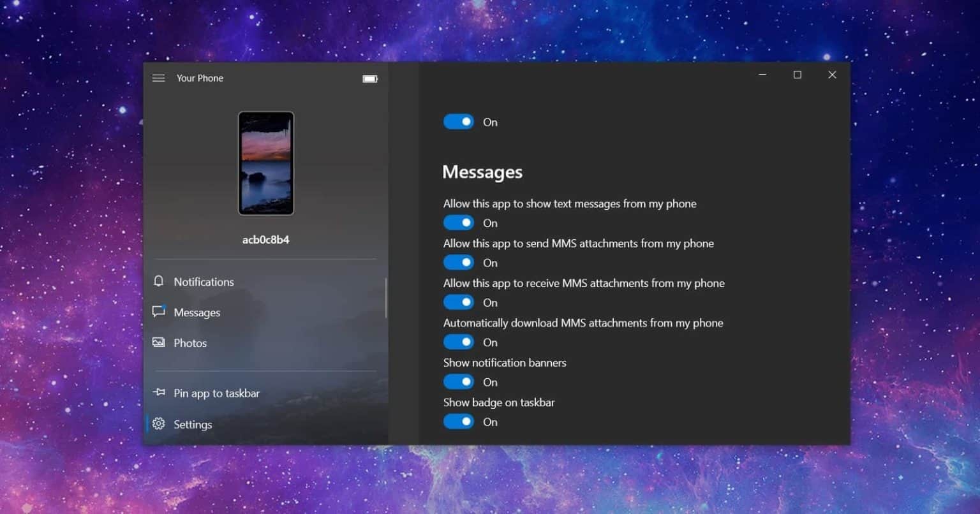
Task: Disable automatic MMS attachment download
Action: coord(459,342)
